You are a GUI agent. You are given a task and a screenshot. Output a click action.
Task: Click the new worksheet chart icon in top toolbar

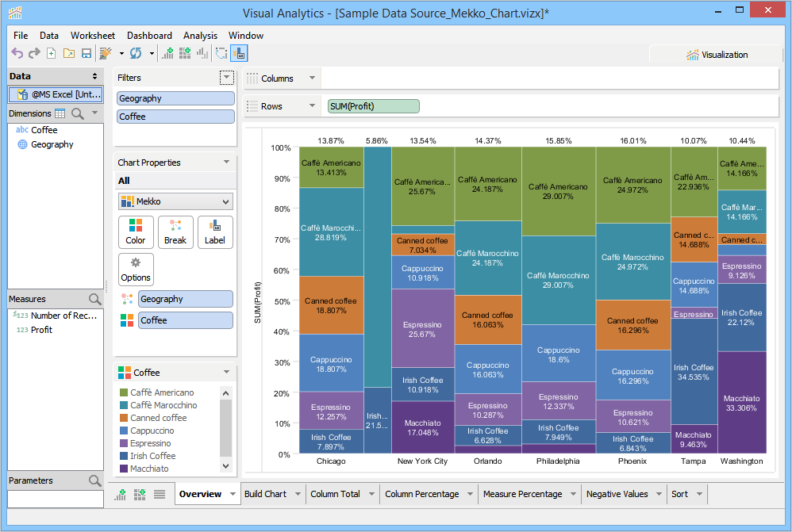point(167,53)
